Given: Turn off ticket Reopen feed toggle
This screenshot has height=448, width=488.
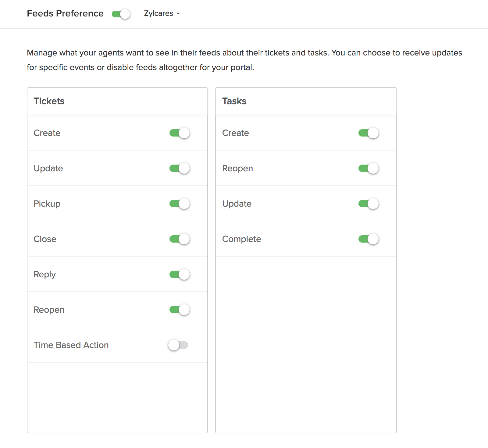Looking at the screenshot, I should (180, 310).
